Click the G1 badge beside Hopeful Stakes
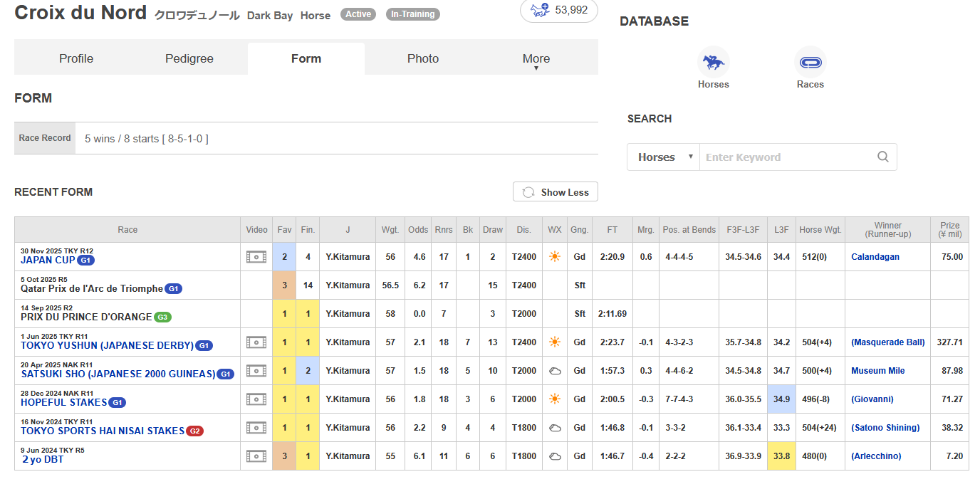Image resolution: width=980 pixels, height=494 pixels. 118,403
